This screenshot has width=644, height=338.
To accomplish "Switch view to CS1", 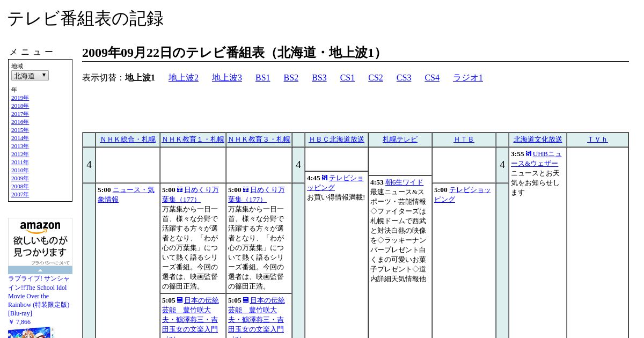I will point(347,78).
